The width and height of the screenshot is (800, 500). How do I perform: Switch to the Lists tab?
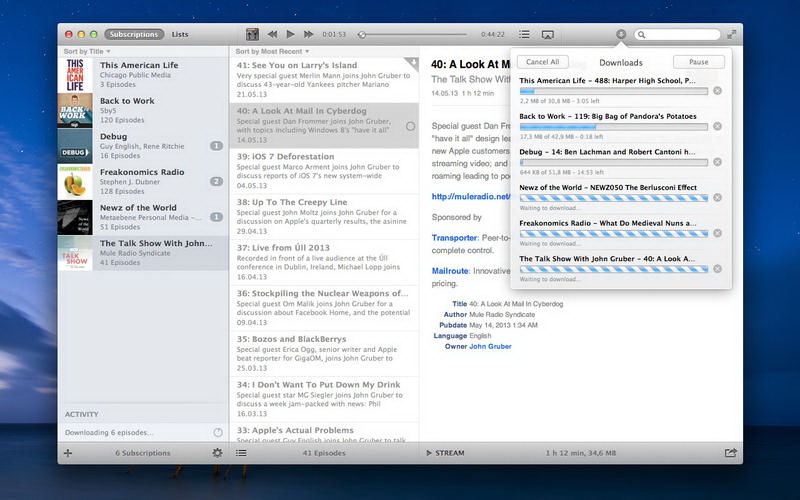click(179, 34)
